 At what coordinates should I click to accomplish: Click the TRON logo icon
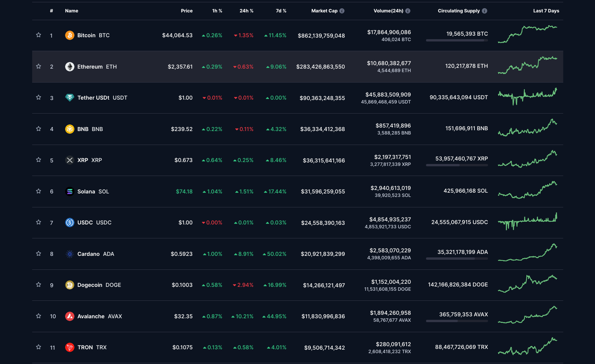coord(70,347)
